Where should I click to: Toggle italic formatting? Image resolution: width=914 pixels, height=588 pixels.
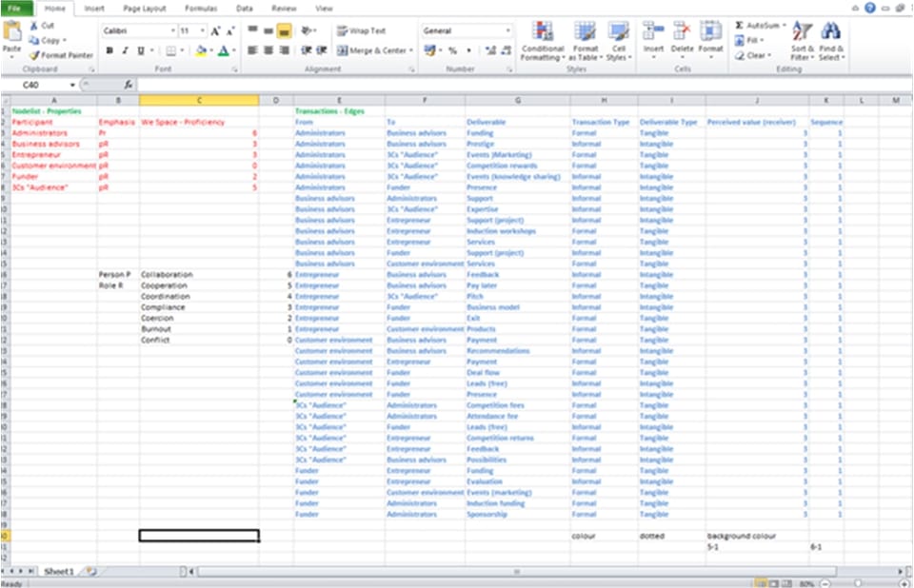125,50
